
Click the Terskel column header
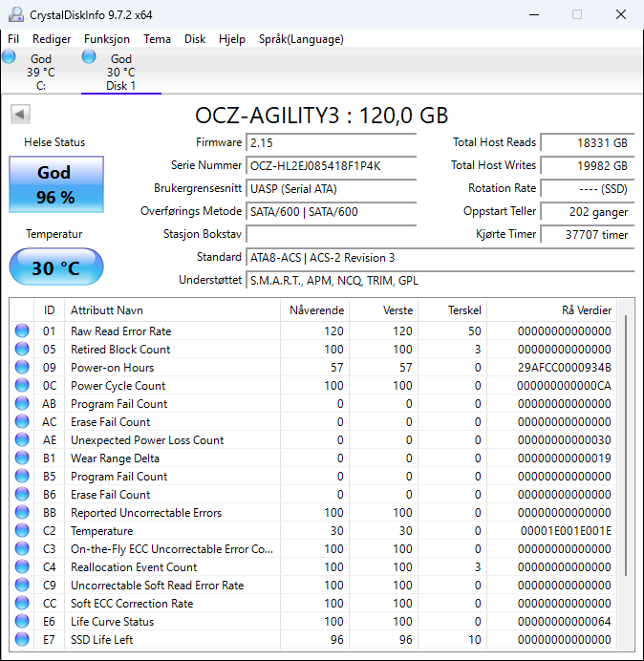click(453, 310)
